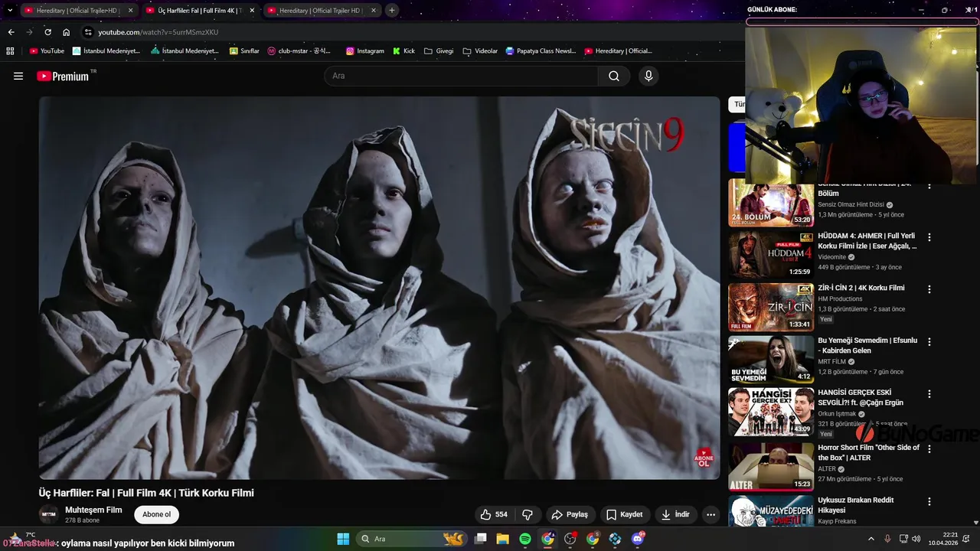
Task: Launch Spotify from the taskbar
Action: 525,539
